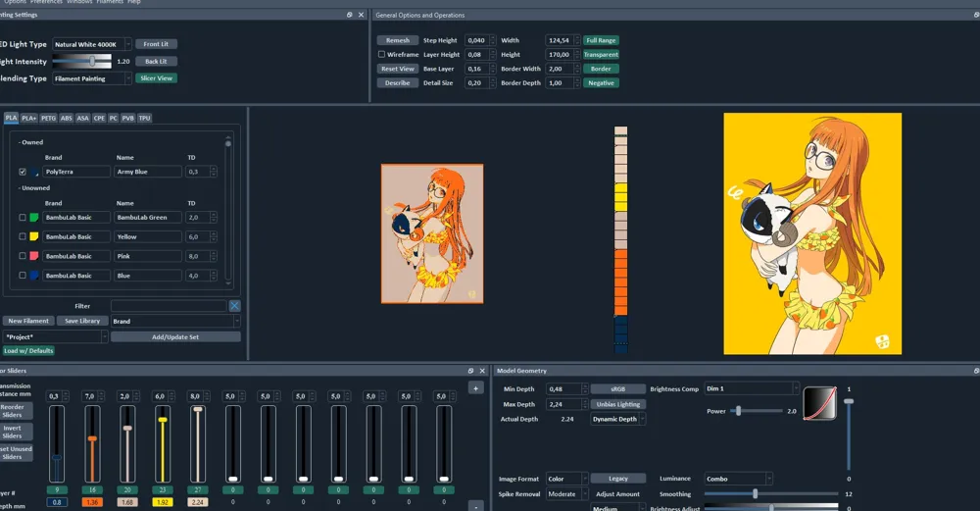Screen dimensions: 980x511
Task: Open the Spike Removal dropdown showing Moderate
Action: 566,494
